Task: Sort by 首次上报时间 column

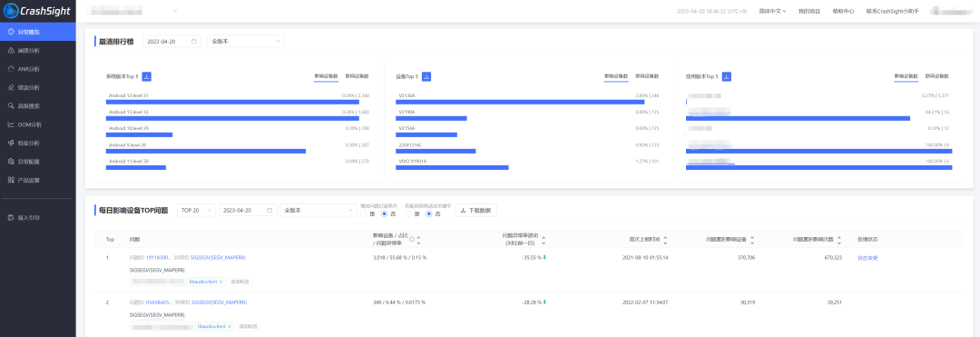Action: [x=665, y=239]
